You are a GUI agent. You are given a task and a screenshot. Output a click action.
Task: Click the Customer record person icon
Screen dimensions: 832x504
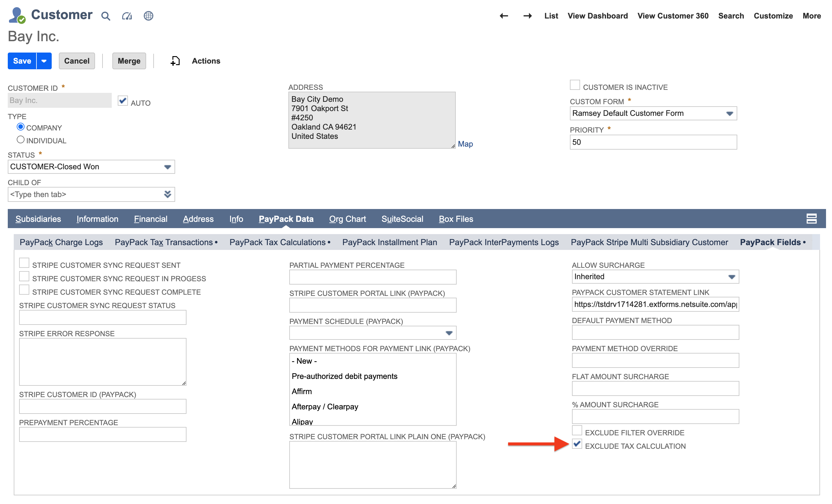[16, 15]
